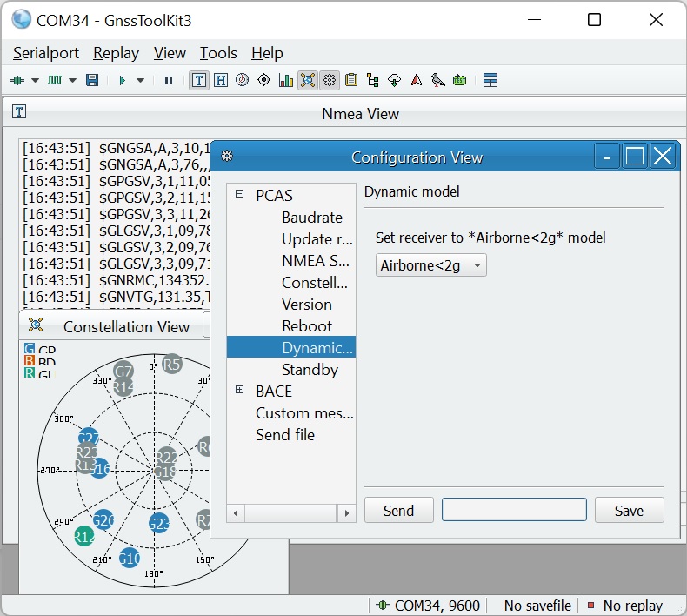Image resolution: width=687 pixels, height=616 pixels.
Task: Click the pigeon bird toolbar icon
Action: (x=437, y=80)
